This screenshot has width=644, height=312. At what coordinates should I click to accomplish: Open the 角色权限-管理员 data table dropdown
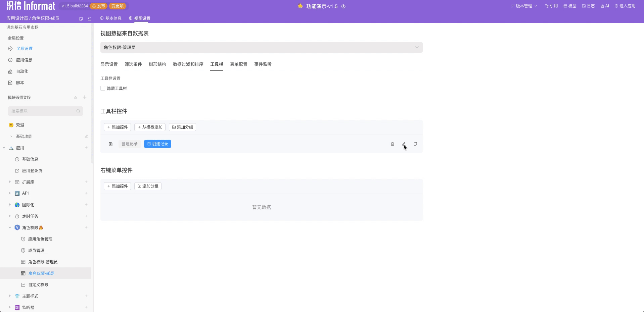261,47
